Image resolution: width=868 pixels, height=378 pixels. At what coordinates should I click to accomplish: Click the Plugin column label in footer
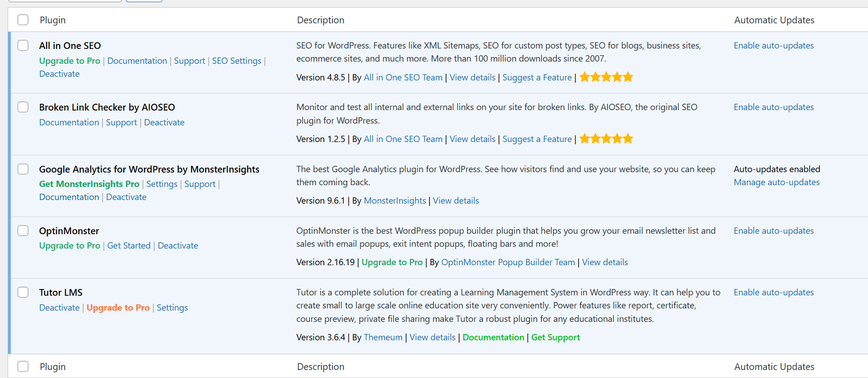[x=53, y=367]
